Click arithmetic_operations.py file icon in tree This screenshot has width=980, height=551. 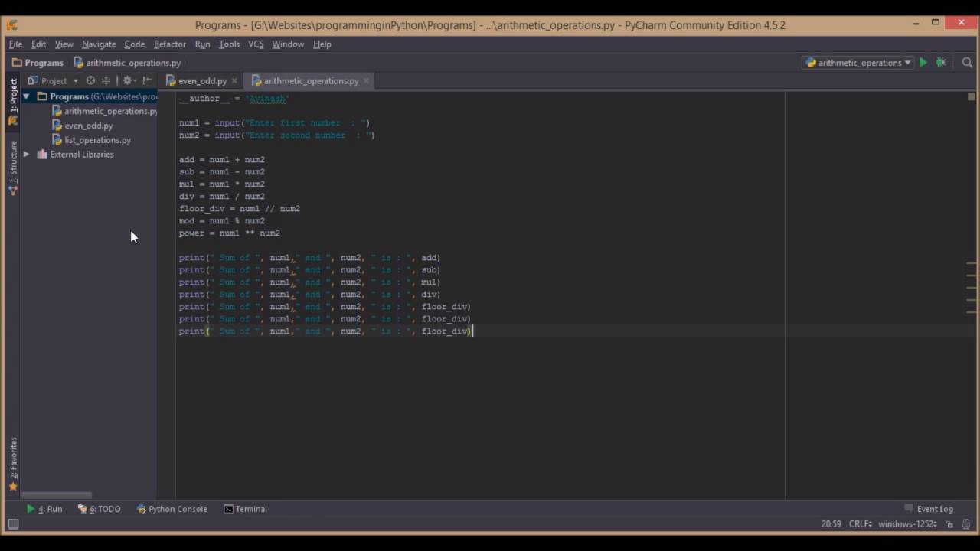(57, 111)
